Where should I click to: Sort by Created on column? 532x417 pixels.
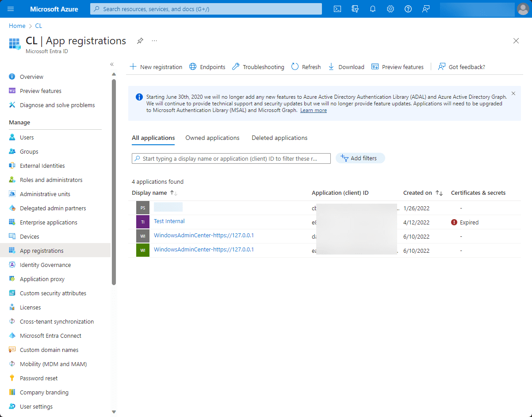click(423, 193)
